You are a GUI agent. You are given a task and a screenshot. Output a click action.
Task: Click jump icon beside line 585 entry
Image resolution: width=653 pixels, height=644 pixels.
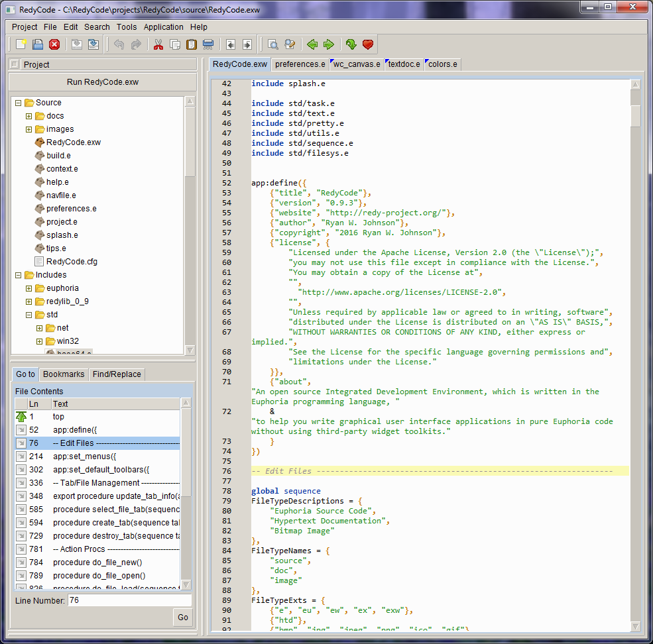coord(21,509)
